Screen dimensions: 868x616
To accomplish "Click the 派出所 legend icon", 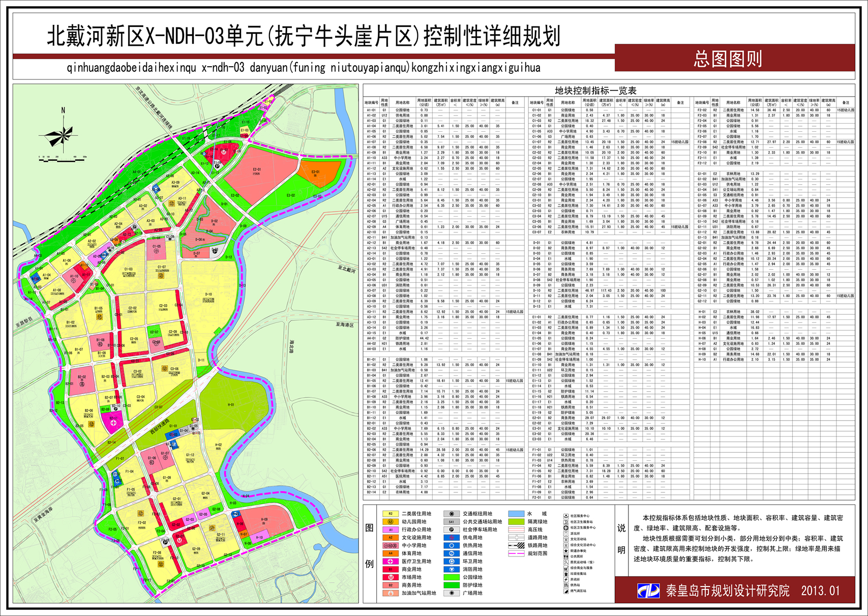I will pyautogui.click(x=566, y=534).
